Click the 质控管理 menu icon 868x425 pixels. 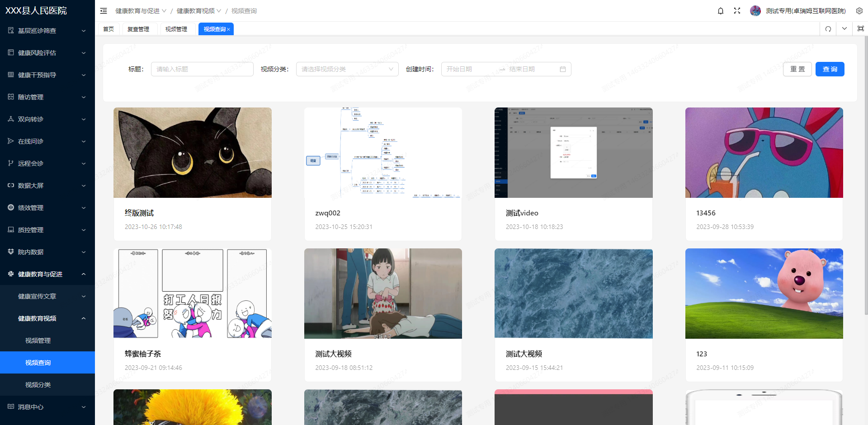tap(11, 229)
